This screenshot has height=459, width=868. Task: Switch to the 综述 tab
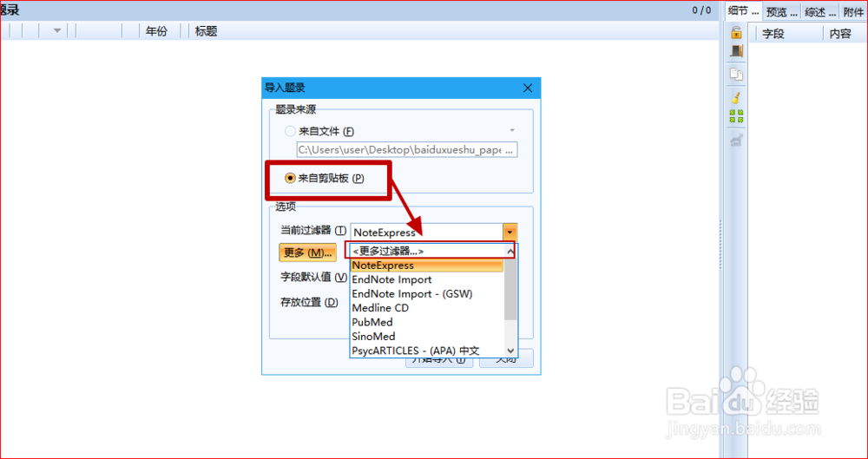pyautogui.click(x=820, y=11)
